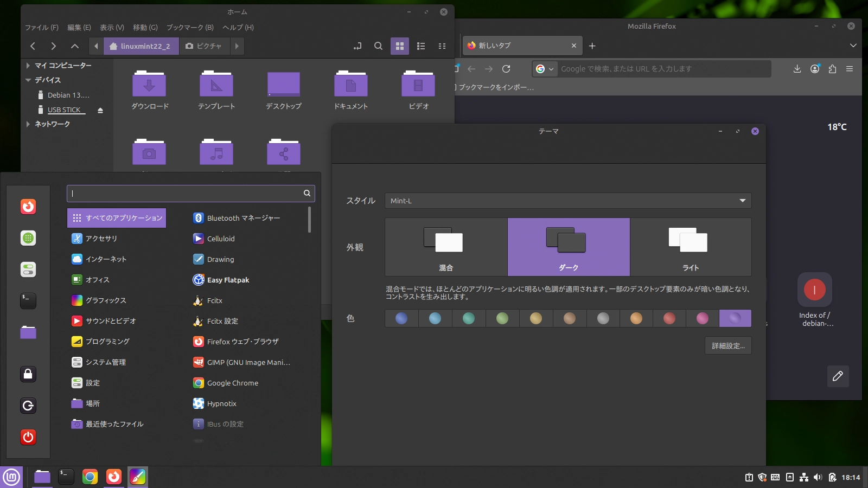Select すべてのアプリケーション category
Viewport: 868px width, 488px height.
click(x=117, y=218)
